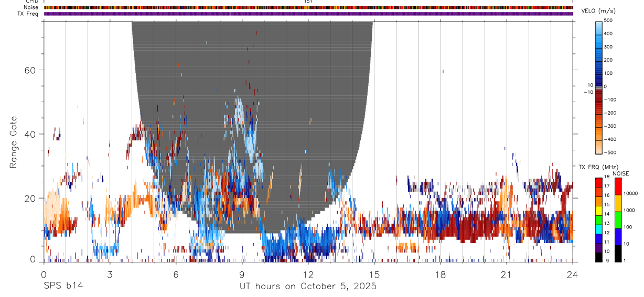The image size is (644, 297).
Task: Click the red segment of NOISE legend
Action: point(618,185)
